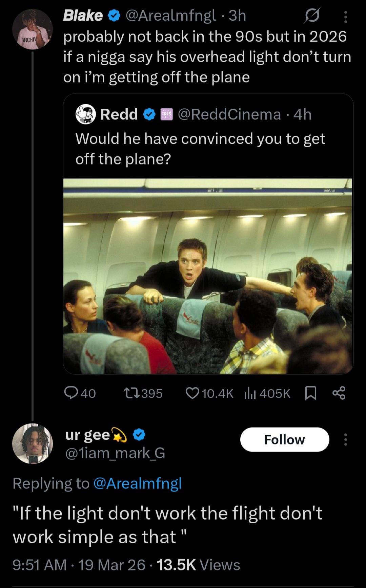
Task: Share Blake's tweet via share icon
Action: tap(339, 393)
